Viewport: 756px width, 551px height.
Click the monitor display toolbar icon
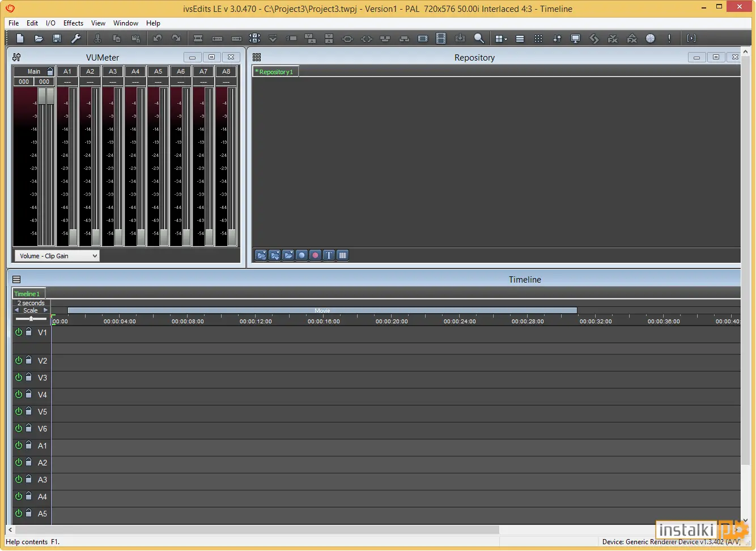(575, 39)
